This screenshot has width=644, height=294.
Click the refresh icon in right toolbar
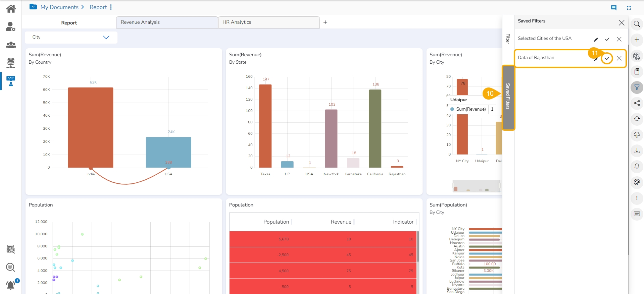pos(637,119)
